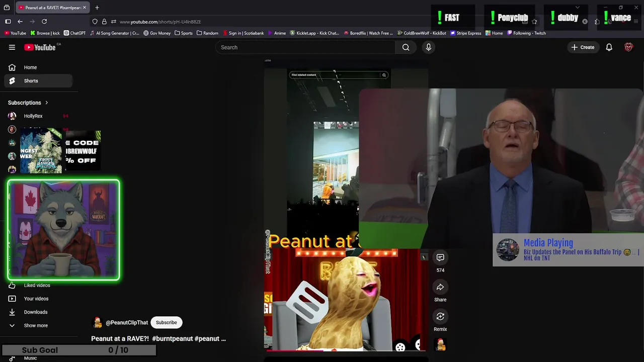Viewport: 644px width, 362px height.
Task: Open the YouTube bookmark
Action: [x=15, y=33]
